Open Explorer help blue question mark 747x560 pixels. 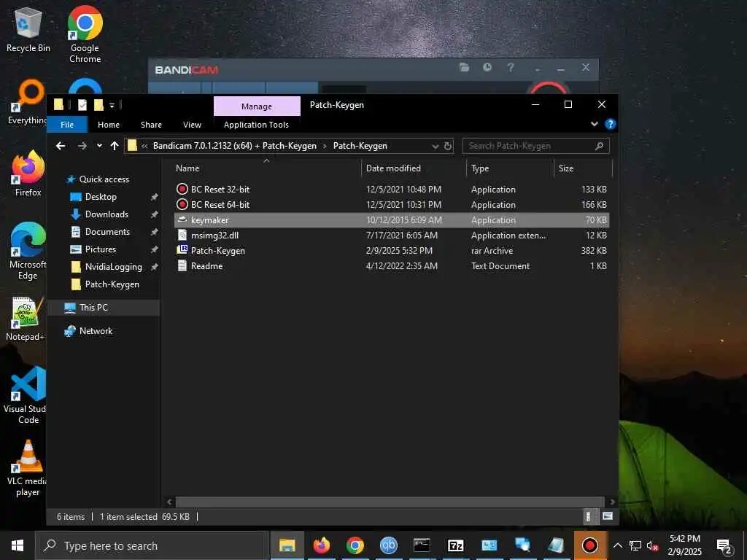pos(610,124)
